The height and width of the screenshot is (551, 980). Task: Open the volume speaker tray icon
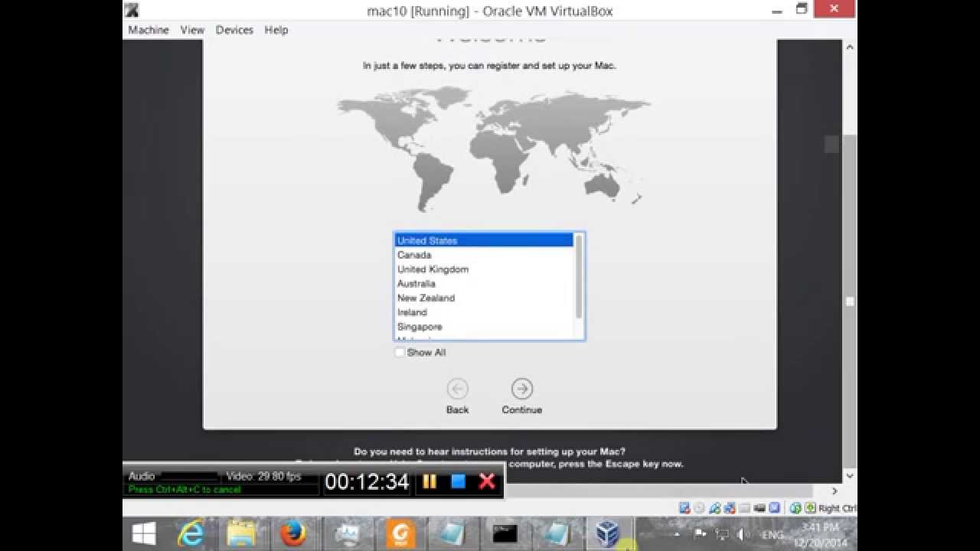tap(743, 534)
